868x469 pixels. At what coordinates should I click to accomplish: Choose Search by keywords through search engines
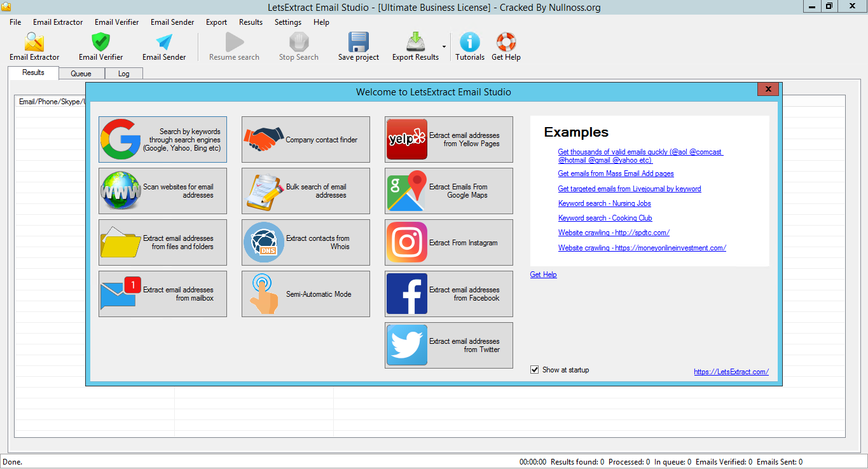pos(163,140)
